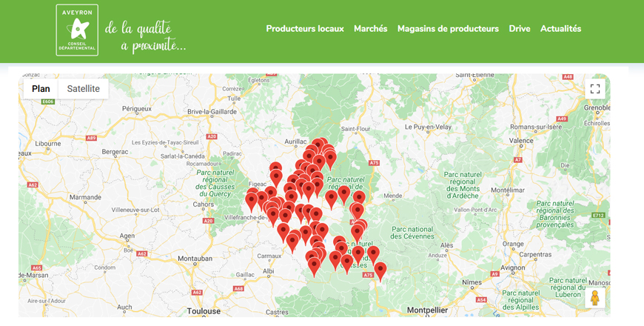
Task: Click the Tulle city label
Action: pyautogui.click(x=234, y=99)
